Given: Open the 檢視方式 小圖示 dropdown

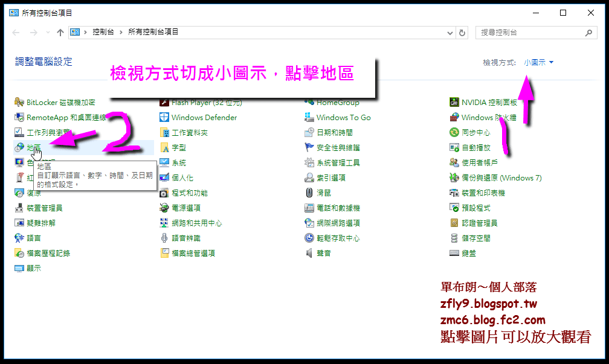Looking at the screenshot, I should click(x=539, y=63).
